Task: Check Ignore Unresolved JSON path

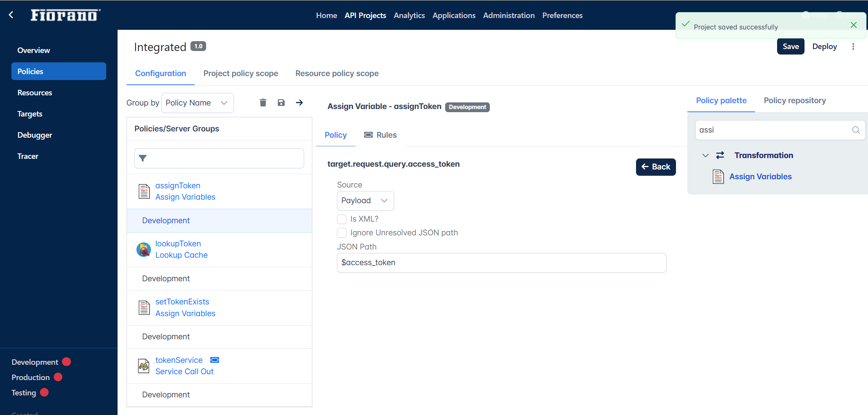Action: (x=342, y=233)
